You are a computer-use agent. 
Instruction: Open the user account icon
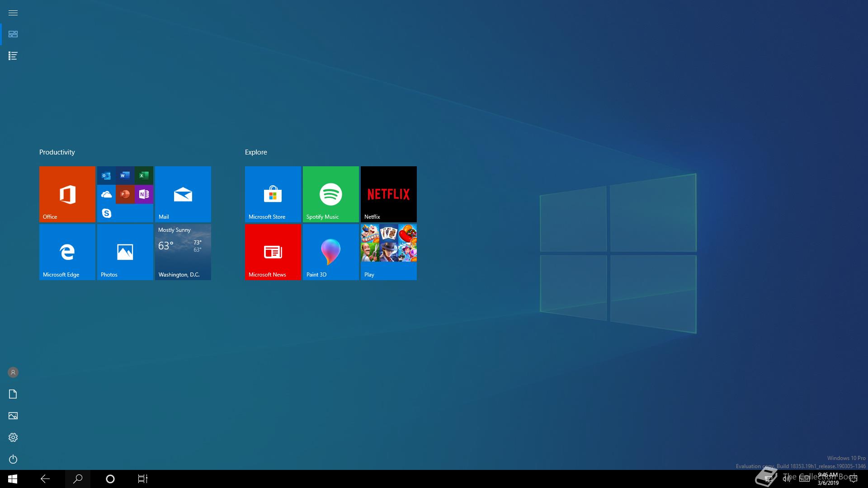tap(13, 372)
